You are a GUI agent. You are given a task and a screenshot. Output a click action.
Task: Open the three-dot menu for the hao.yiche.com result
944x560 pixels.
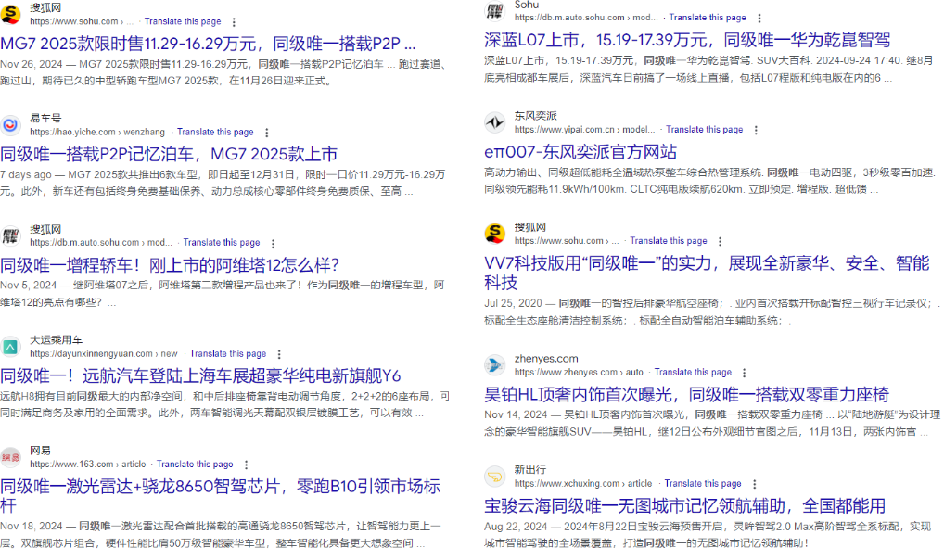coord(267,133)
